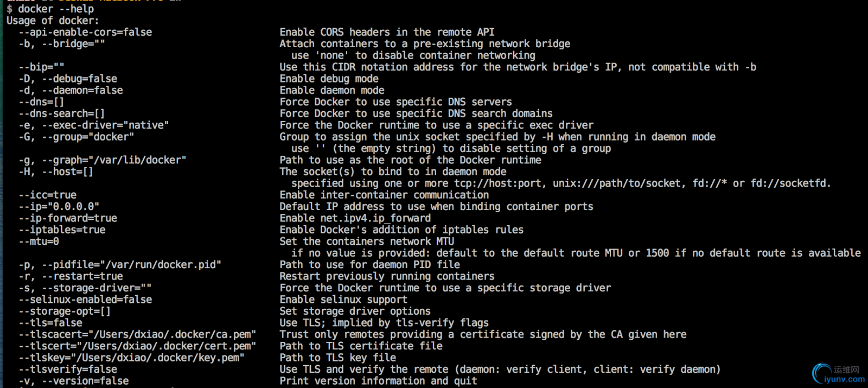Click the --icc=true option
Screen dimensions: 868x388
[x=47, y=195]
